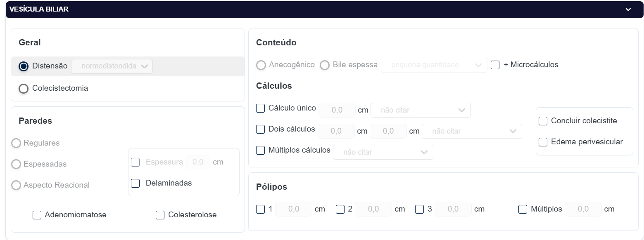Check the + Microcálculos box

pyautogui.click(x=495, y=65)
